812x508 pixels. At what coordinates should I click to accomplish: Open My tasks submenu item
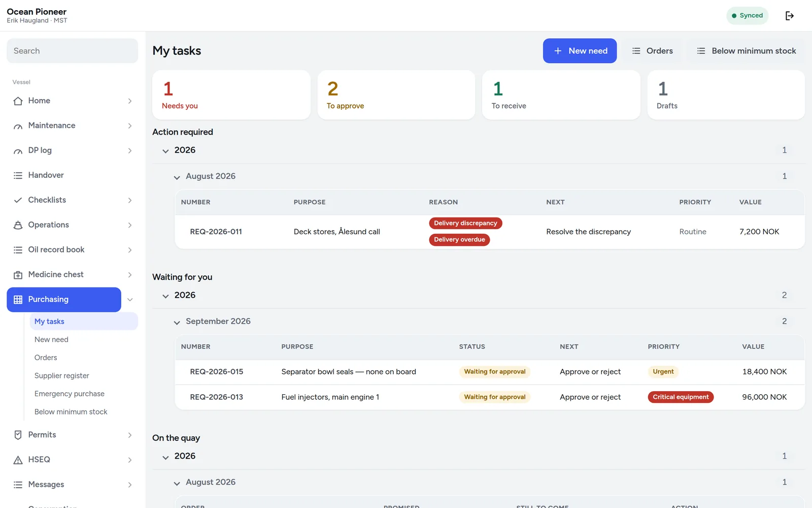[x=84, y=322]
